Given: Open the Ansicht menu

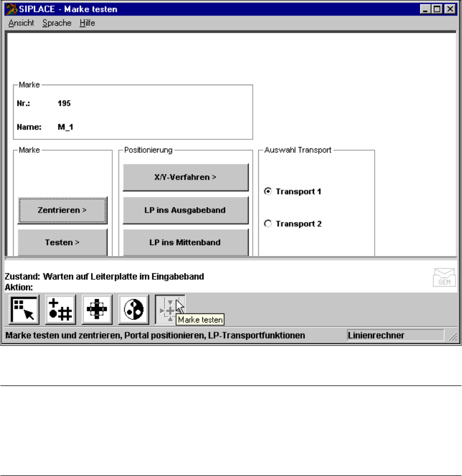Looking at the screenshot, I should [x=21, y=23].
